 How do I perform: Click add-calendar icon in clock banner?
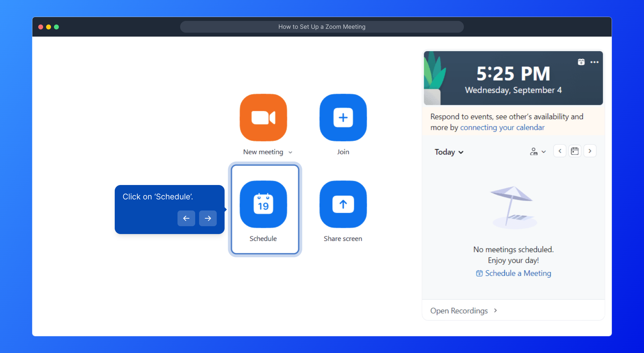point(581,62)
